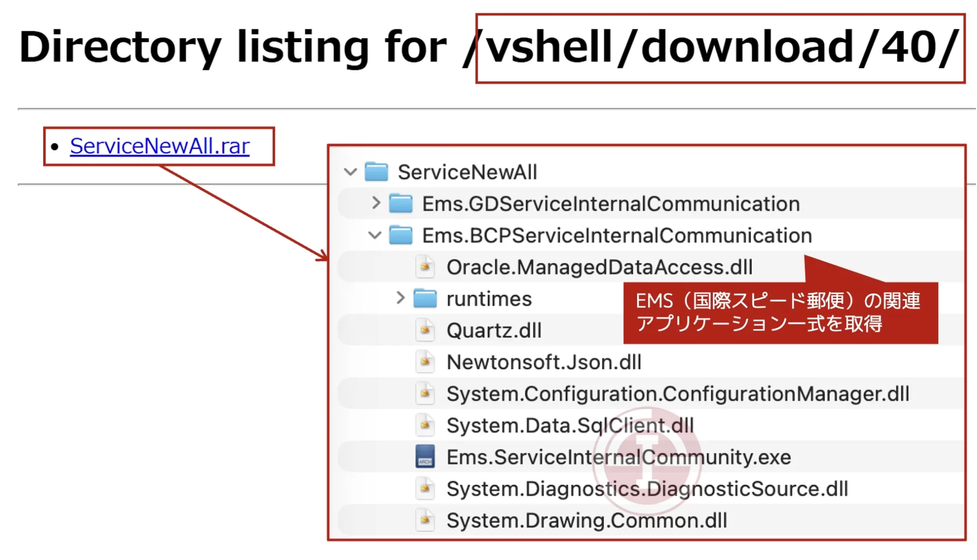This screenshot has width=977, height=560.
Task: Collapse the ServiceNewAll root folder chevron
Action: click(350, 172)
